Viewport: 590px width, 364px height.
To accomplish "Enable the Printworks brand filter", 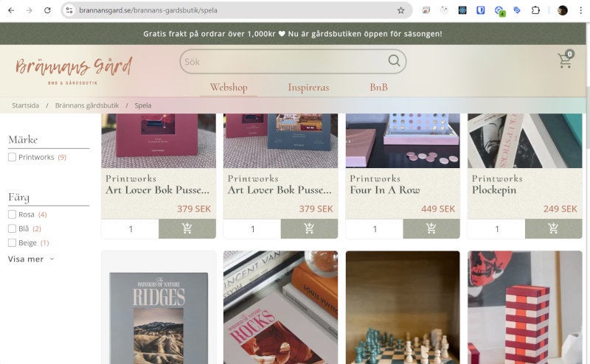I will coord(13,157).
